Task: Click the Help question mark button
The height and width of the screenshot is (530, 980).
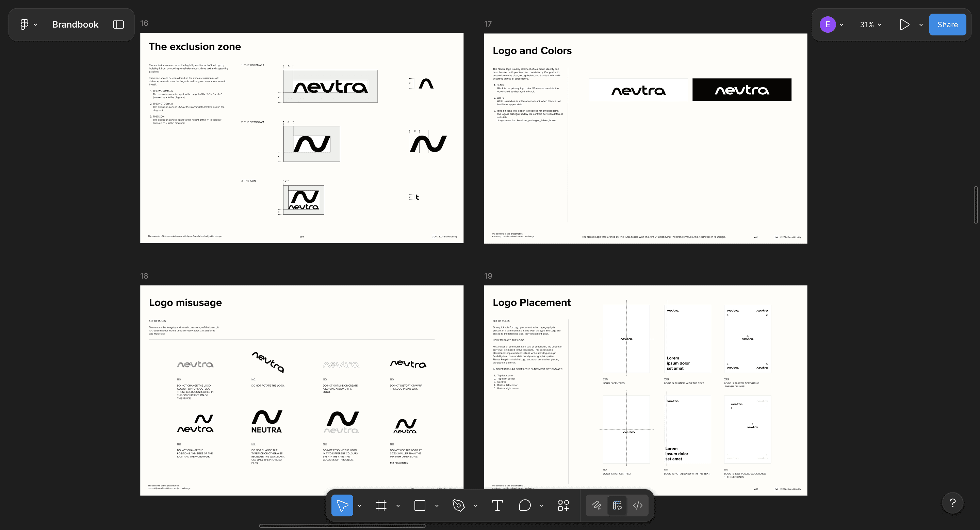Action: point(953,503)
